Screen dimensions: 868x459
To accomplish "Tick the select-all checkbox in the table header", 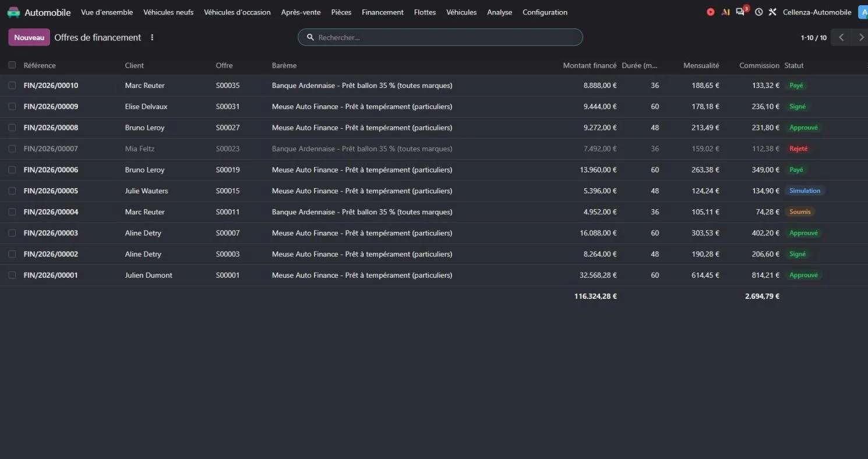I will [12, 65].
